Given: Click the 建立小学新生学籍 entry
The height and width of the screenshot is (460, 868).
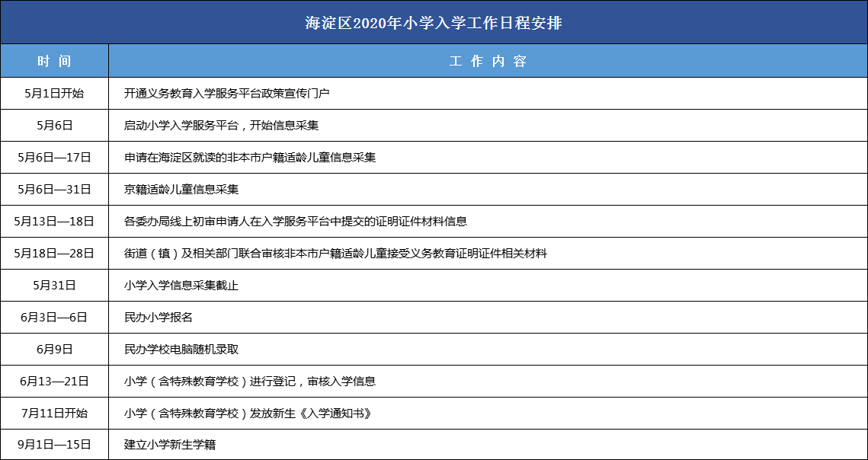Looking at the screenshot, I should point(170,444).
